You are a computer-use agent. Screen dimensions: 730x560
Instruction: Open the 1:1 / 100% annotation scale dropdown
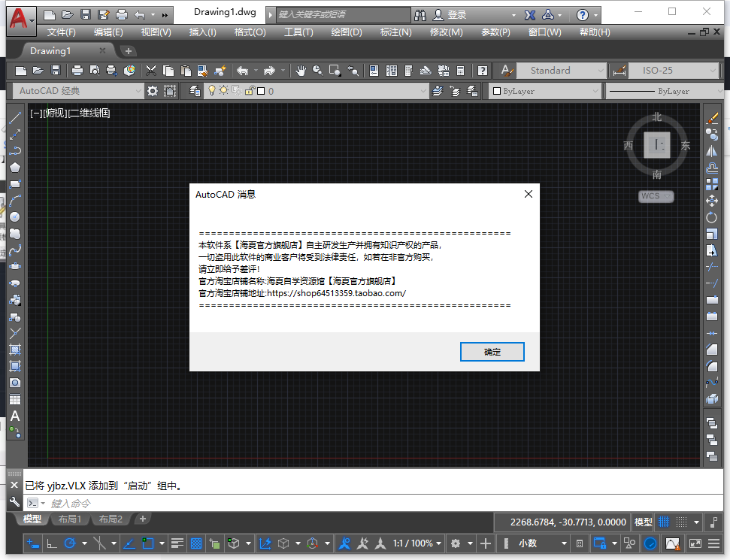tap(416, 543)
